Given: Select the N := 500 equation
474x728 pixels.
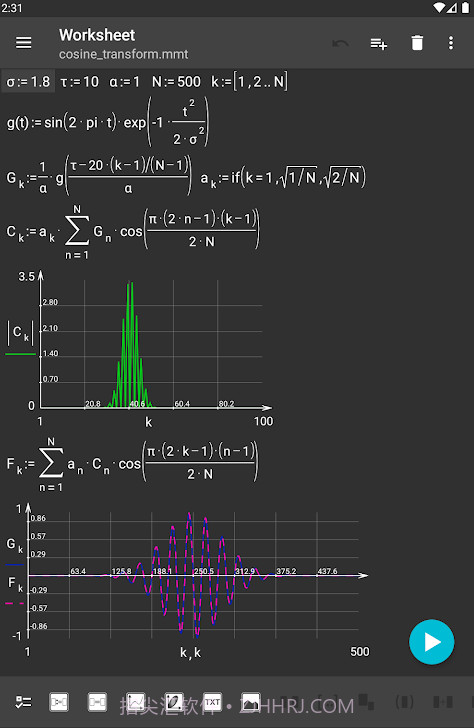Looking at the screenshot, I should point(176,82).
